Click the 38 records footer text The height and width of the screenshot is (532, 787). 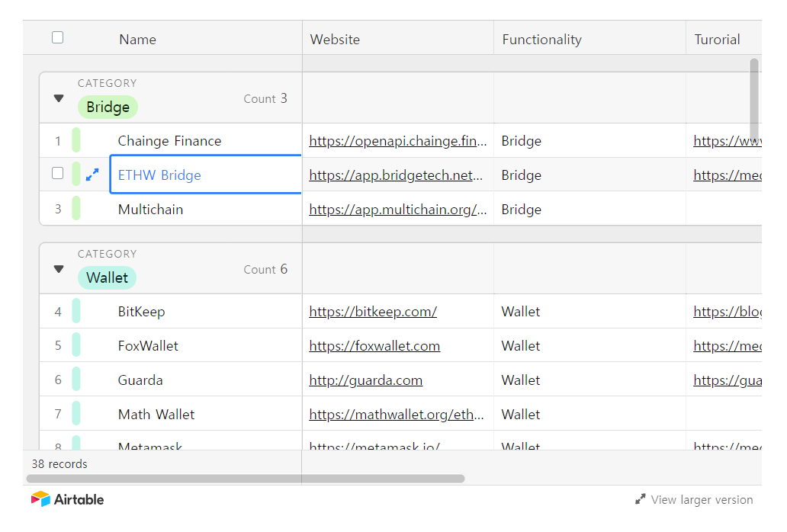click(59, 464)
